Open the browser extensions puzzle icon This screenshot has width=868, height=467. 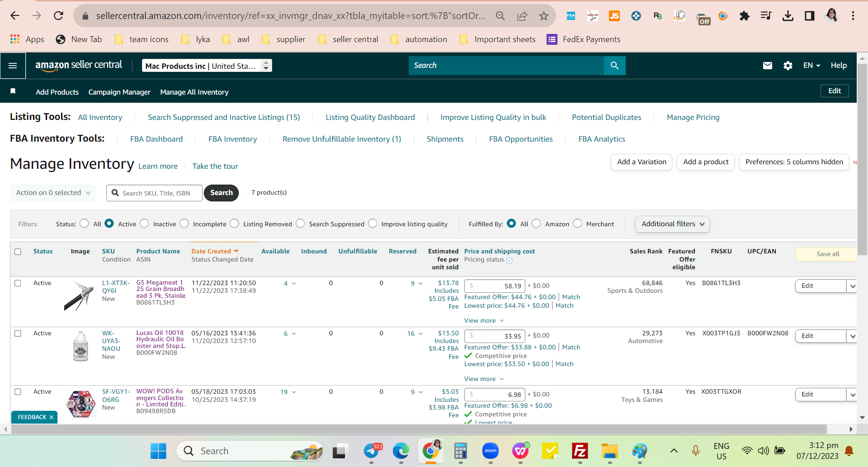click(x=744, y=16)
